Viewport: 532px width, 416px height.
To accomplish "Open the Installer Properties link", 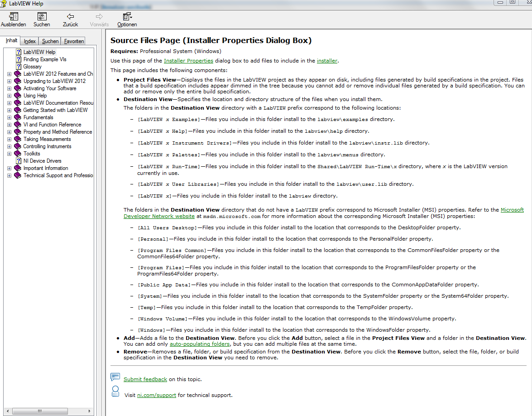I will [188, 61].
